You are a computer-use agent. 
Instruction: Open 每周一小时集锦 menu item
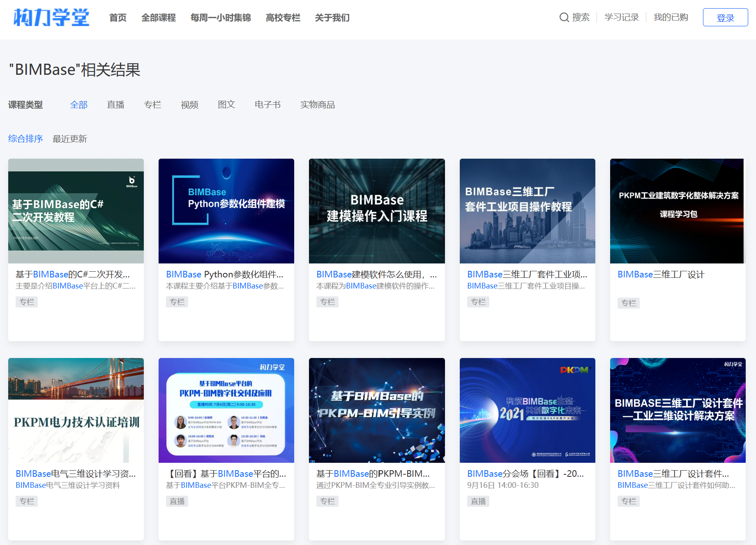tap(221, 18)
